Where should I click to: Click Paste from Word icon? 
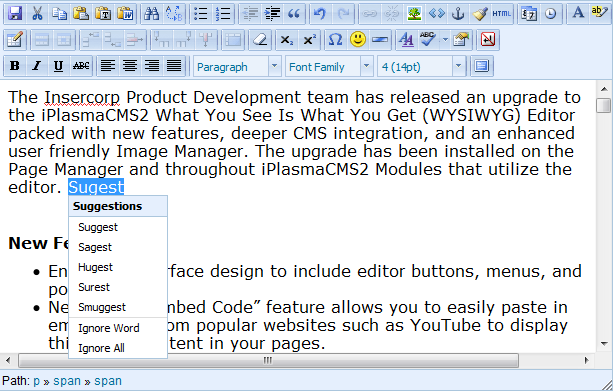(x=125, y=14)
